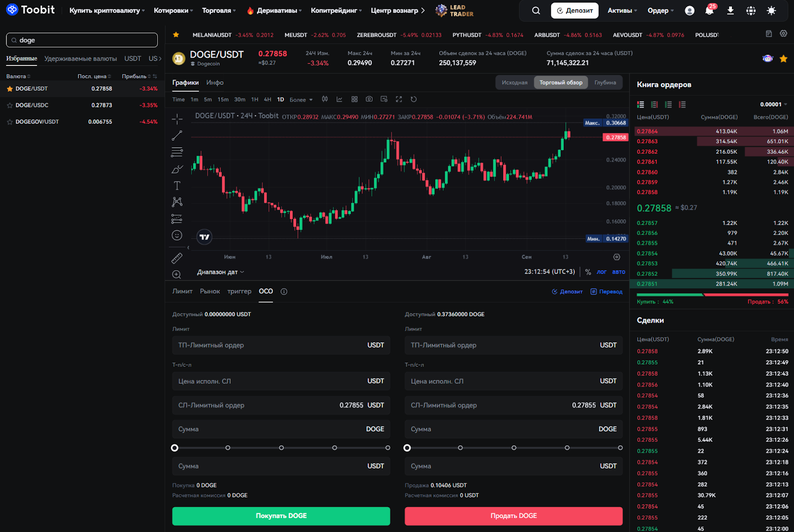Open the Более timeframe dropdown
794x532 pixels.
tap(301, 100)
